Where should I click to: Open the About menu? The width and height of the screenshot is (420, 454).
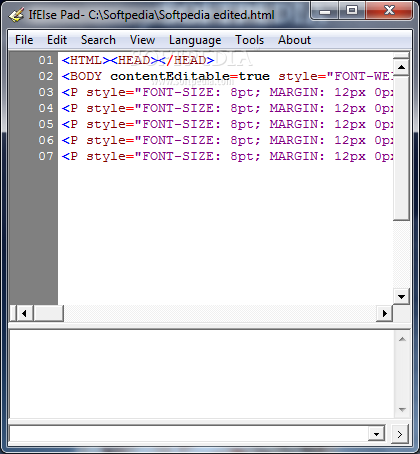pos(294,40)
